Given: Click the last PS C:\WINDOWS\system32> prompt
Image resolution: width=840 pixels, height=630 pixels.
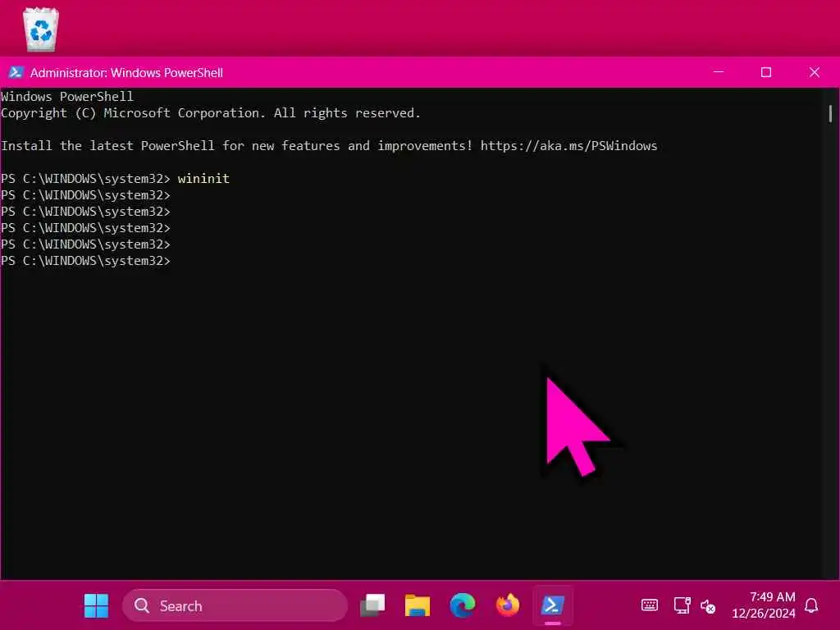Looking at the screenshot, I should pyautogui.click(x=85, y=261).
